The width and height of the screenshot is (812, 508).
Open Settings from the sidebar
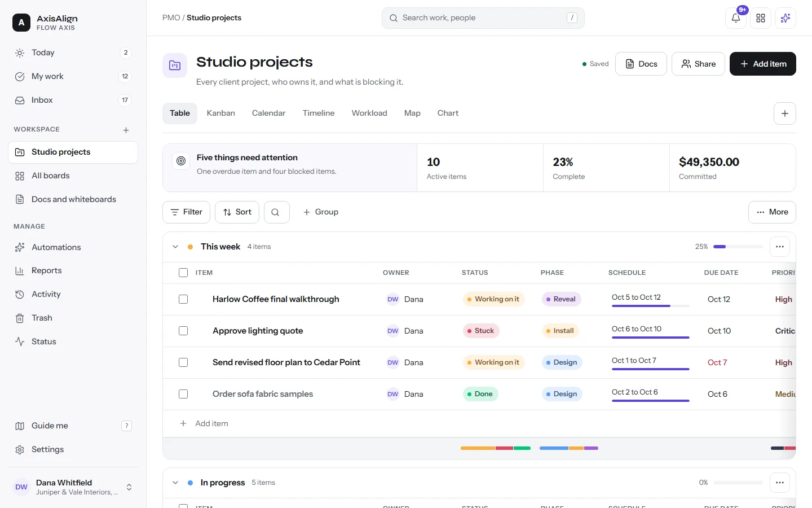click(73, 450)
